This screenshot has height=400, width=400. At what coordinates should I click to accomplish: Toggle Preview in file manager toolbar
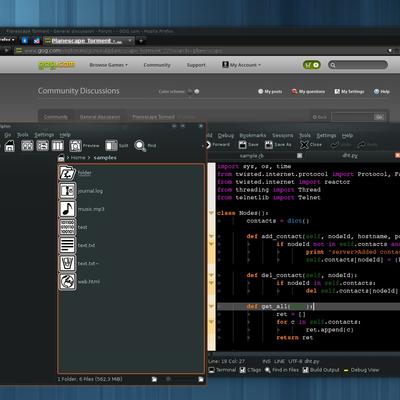[84, 146]
